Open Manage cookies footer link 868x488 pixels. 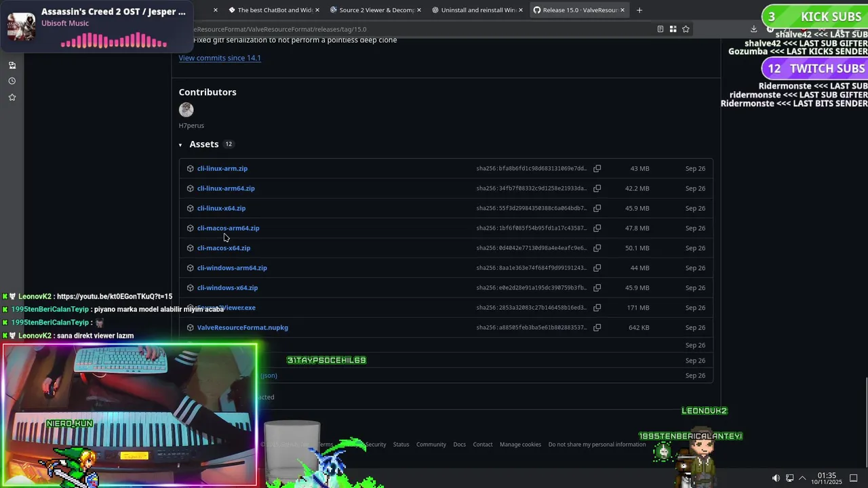pos(520,445)
